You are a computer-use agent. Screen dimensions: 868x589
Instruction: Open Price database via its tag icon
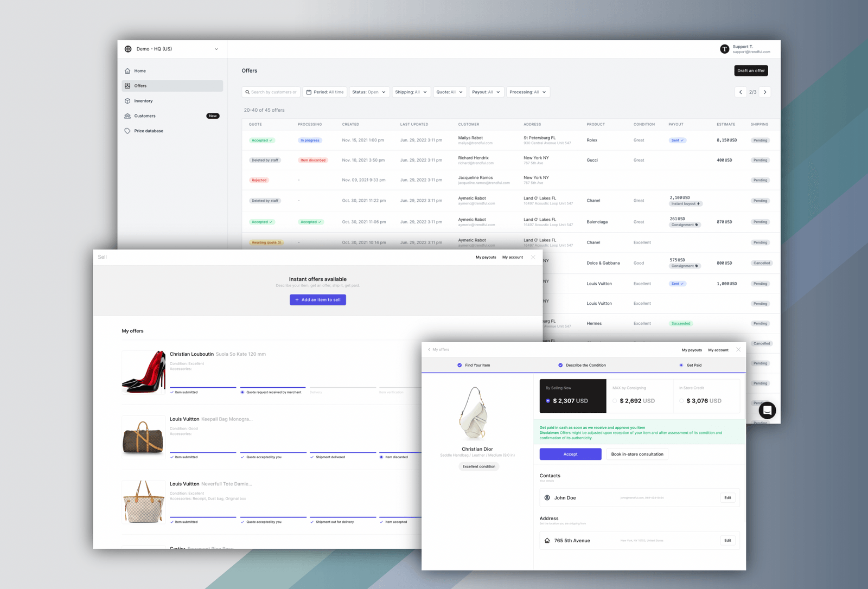[128, 131]
